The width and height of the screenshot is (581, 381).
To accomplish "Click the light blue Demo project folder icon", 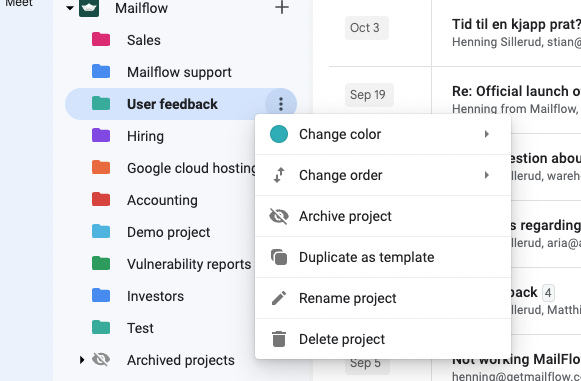I will pyautogui.click(x=101, y=231).
